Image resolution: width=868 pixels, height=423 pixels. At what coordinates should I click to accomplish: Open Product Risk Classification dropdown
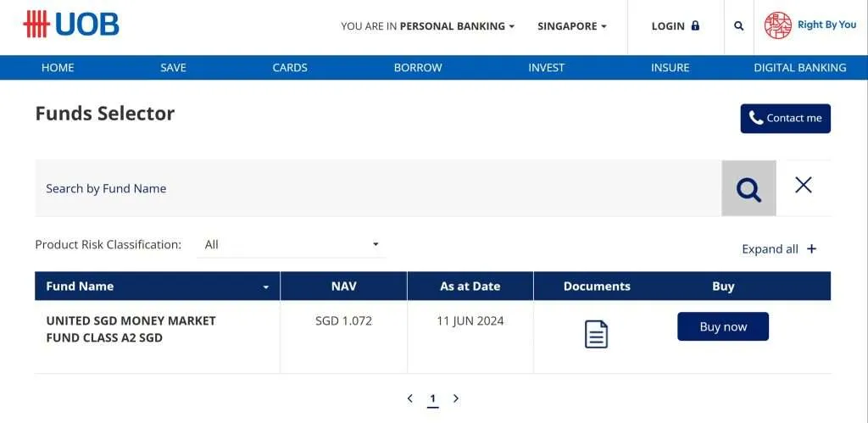pyautogui.click(x=292, y=244)
